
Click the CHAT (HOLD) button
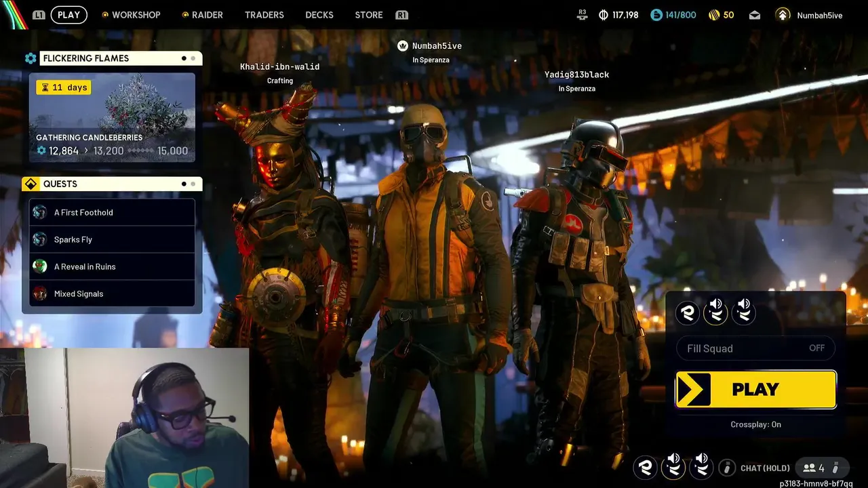coord(765,468)
